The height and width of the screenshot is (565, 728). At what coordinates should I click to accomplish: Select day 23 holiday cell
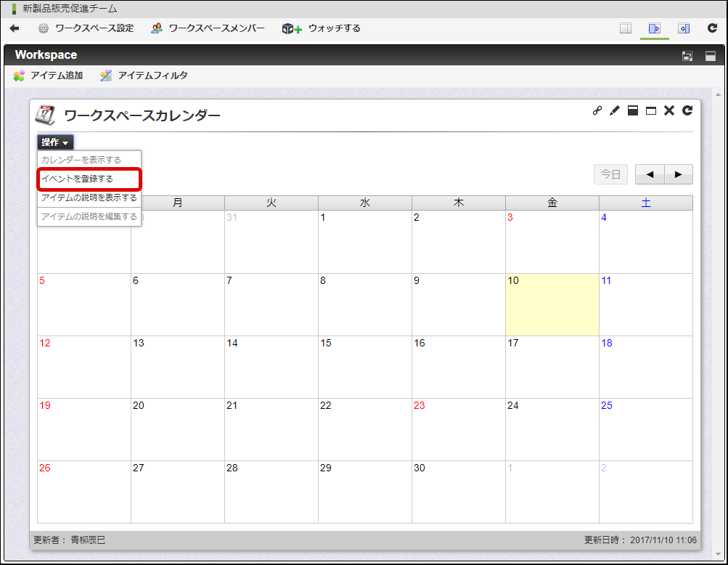point(459,429)
